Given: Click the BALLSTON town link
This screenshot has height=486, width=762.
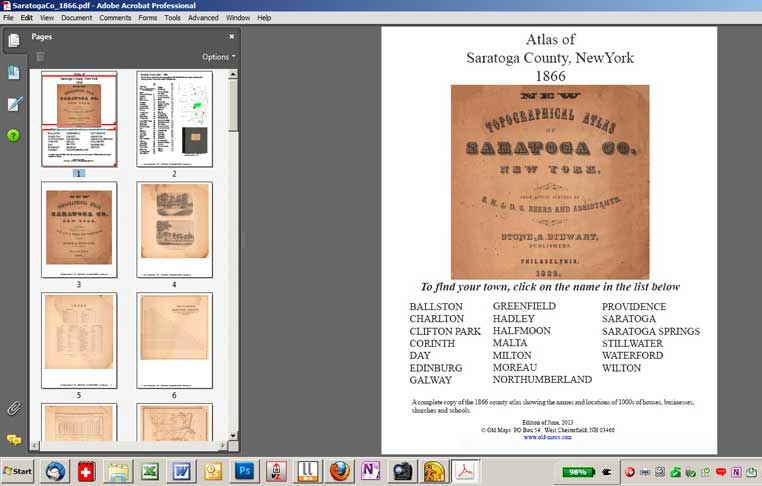Looking at the screenshot, I should point(436,307).
